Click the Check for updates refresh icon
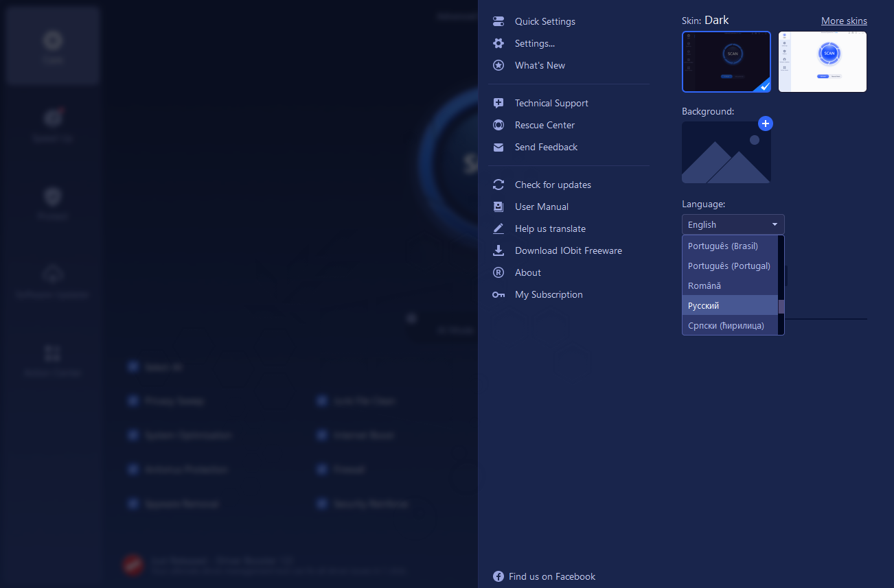The width and height of the screenshot is (894, 588). [498, 185]
